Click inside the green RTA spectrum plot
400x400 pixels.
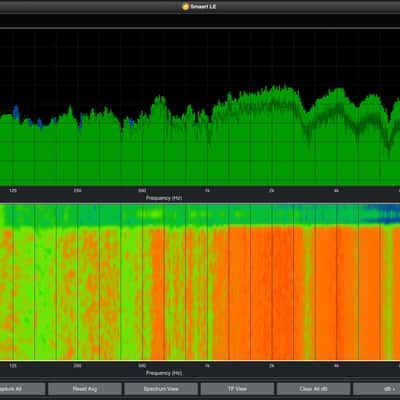click(200, 107)
